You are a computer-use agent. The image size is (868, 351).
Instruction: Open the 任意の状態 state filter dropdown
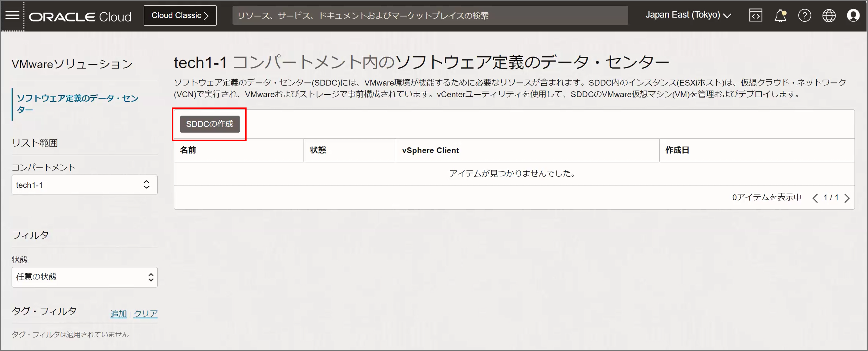tap(85, 277)
